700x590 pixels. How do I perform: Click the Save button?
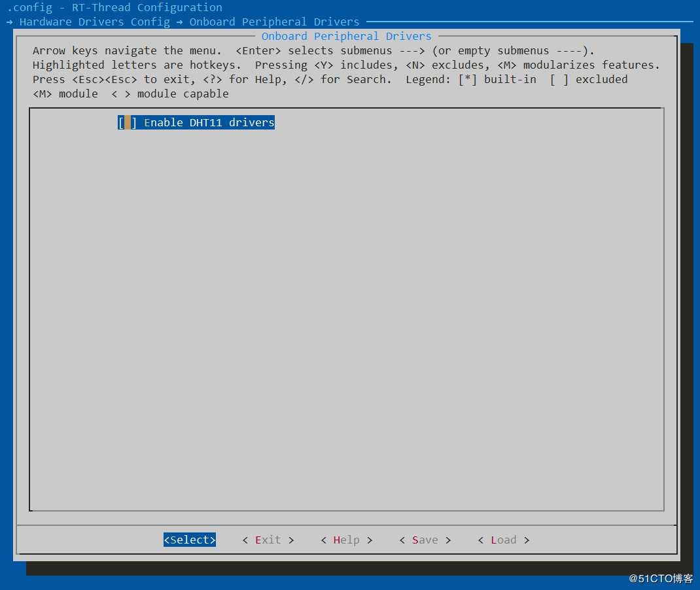coord(425,540)
